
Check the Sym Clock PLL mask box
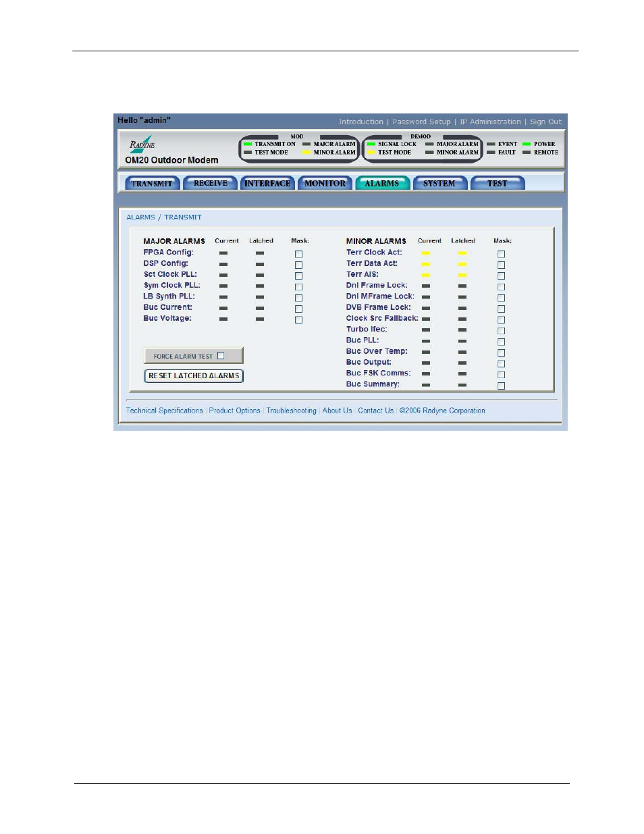pos(298,287)
